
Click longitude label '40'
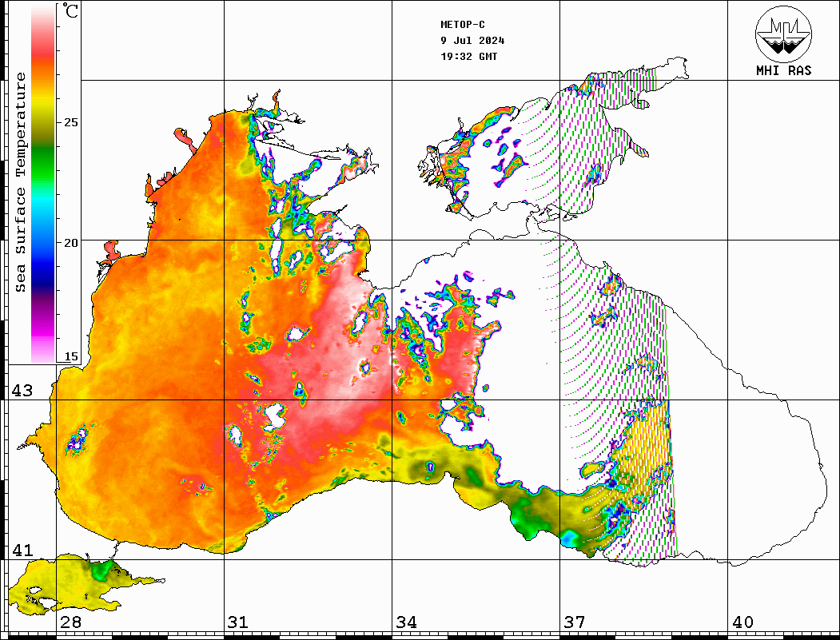[742, 622]
